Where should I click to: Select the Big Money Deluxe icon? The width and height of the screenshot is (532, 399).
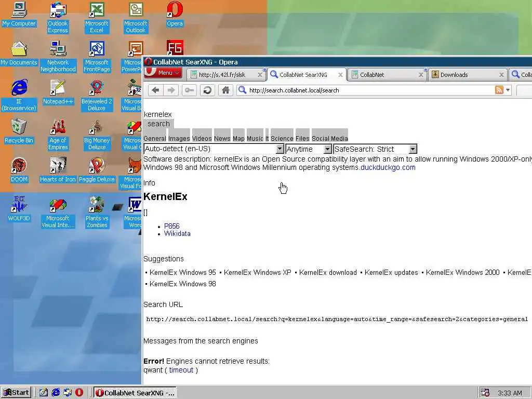coord(97,135)
